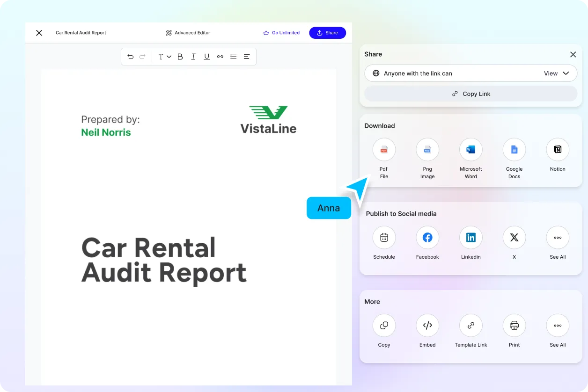Send the report to Notion

557,149
